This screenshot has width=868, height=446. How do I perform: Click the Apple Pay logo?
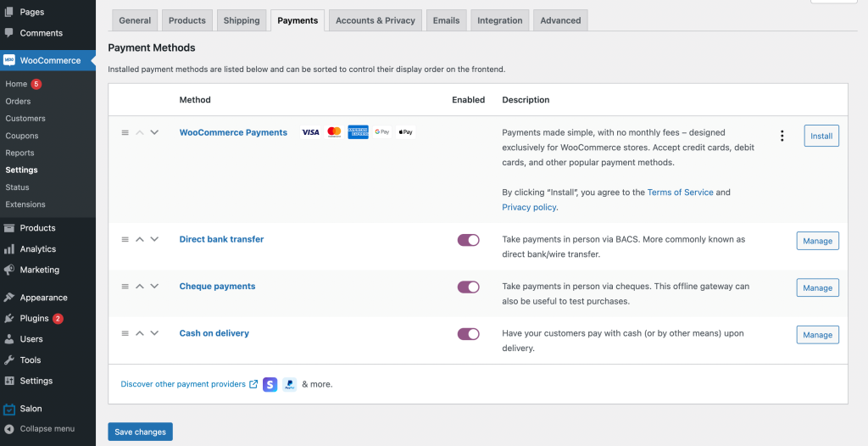tap(406, 132)
